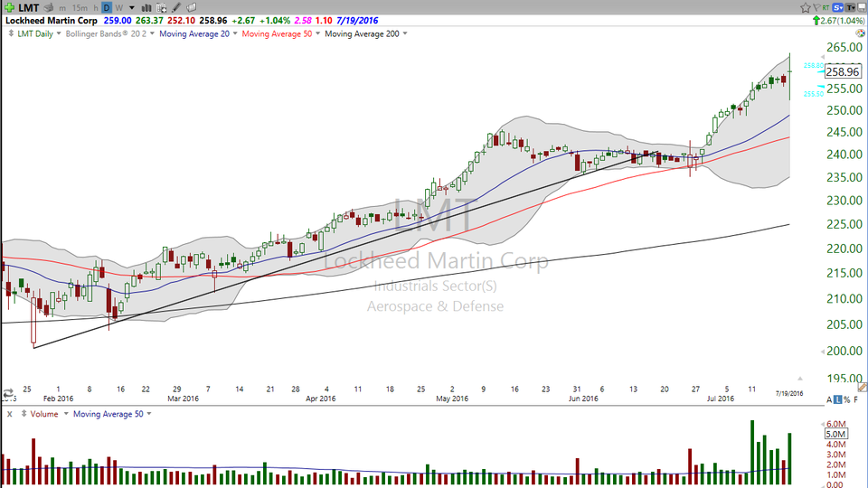
Task: Select the daily 'D' time frame
Action: [x=107, y=8]
